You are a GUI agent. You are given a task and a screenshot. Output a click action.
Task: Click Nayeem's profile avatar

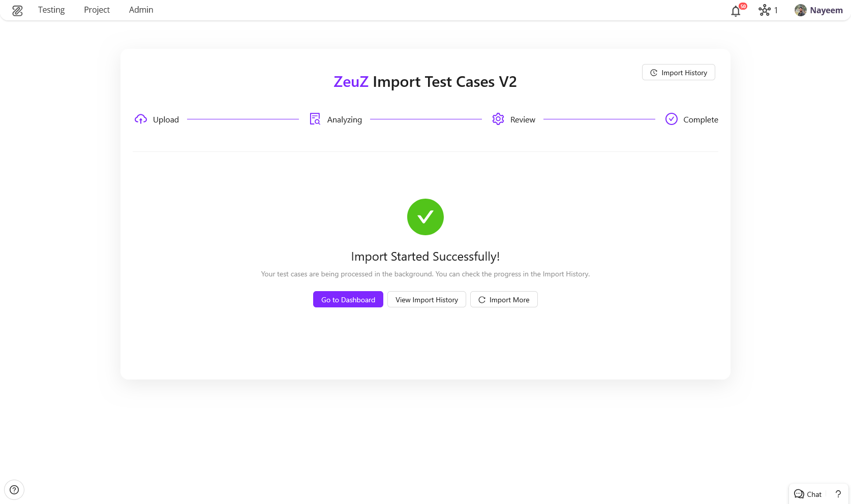click(801, 10)
